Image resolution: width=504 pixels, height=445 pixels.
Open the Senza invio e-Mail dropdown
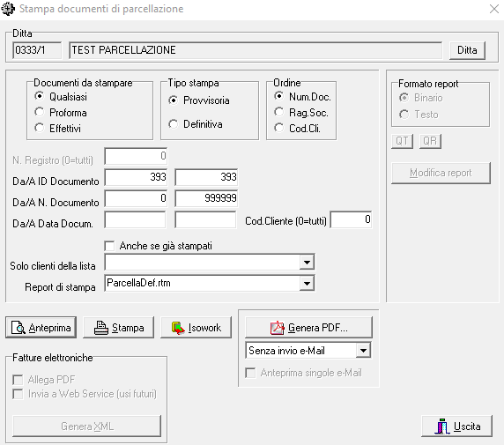point(363,350)
